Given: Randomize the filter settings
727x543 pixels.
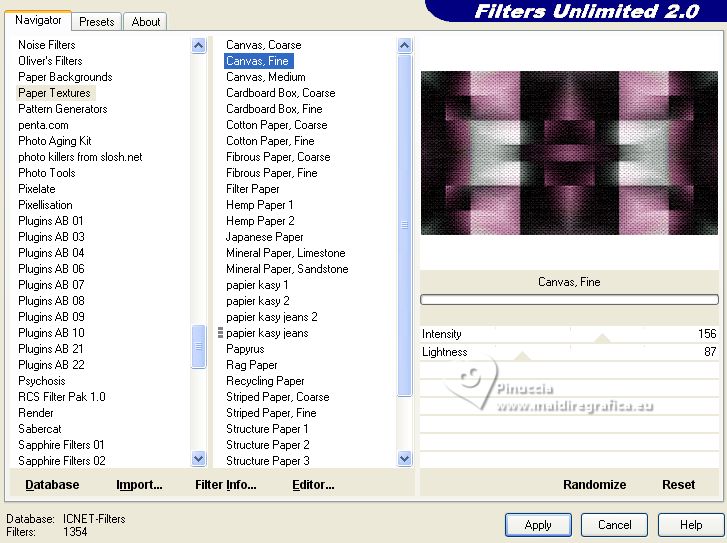Looking at the screenshot, I should (x=594, y=485).
